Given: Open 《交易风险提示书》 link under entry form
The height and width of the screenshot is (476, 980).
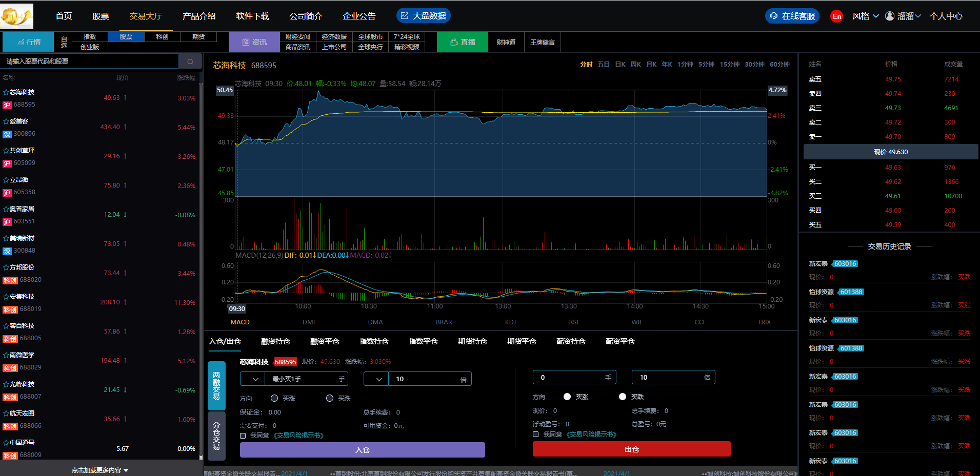Looking at the screenshot, I should click(x=298, y=436).
